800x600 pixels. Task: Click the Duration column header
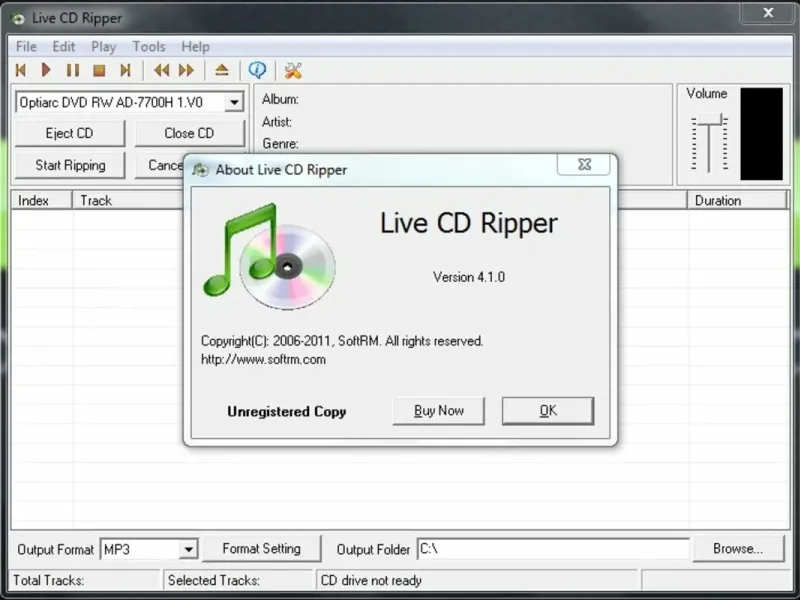737,200
